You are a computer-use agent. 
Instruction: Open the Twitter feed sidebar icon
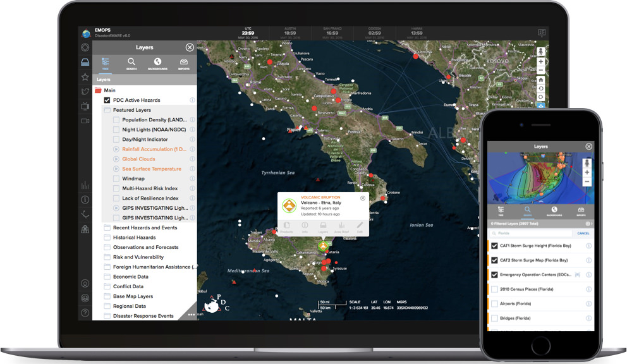pyautogui.click(x=85, y=92)
